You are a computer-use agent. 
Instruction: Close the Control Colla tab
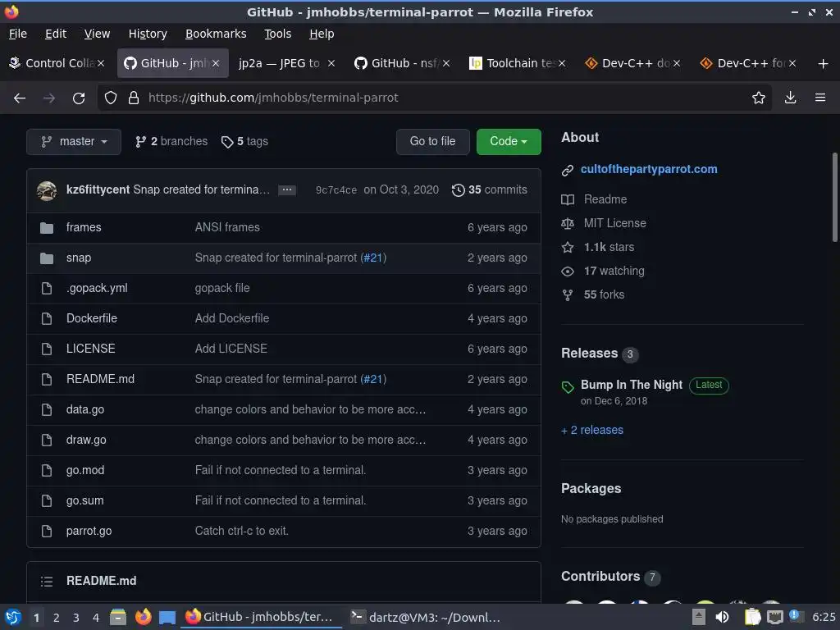[101, 63]
